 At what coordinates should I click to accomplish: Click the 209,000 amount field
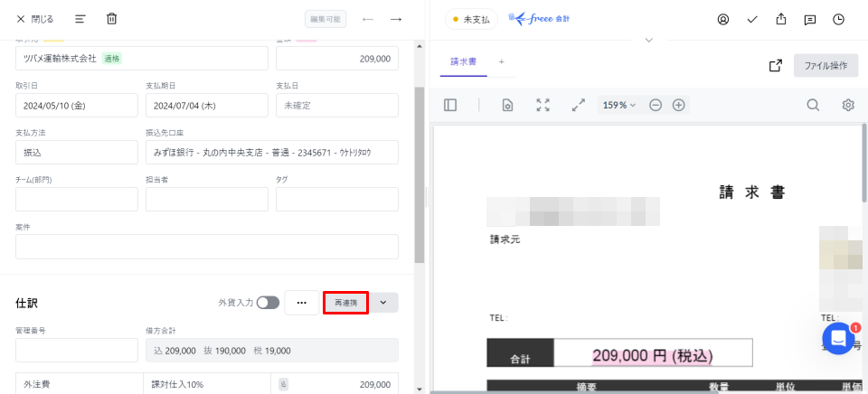pos(337,58)
